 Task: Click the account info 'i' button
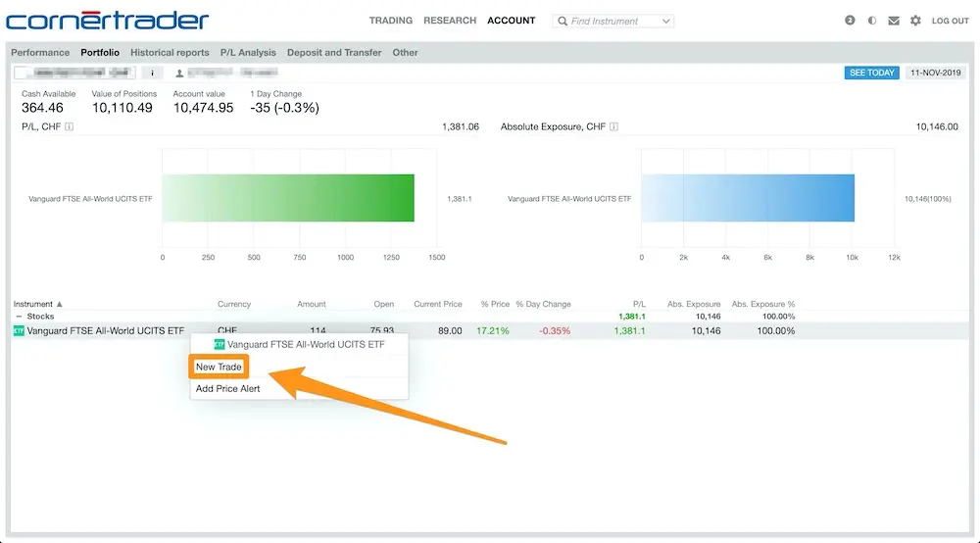coord(152,74)
